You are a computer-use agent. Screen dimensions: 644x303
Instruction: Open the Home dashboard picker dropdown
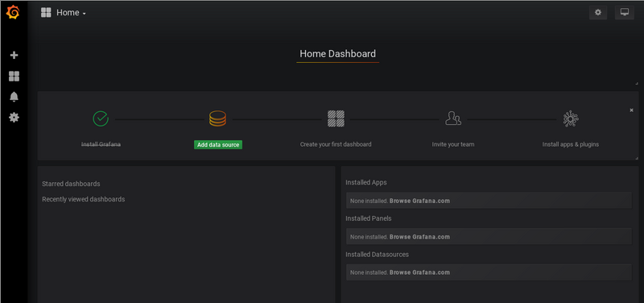point(71,13)
